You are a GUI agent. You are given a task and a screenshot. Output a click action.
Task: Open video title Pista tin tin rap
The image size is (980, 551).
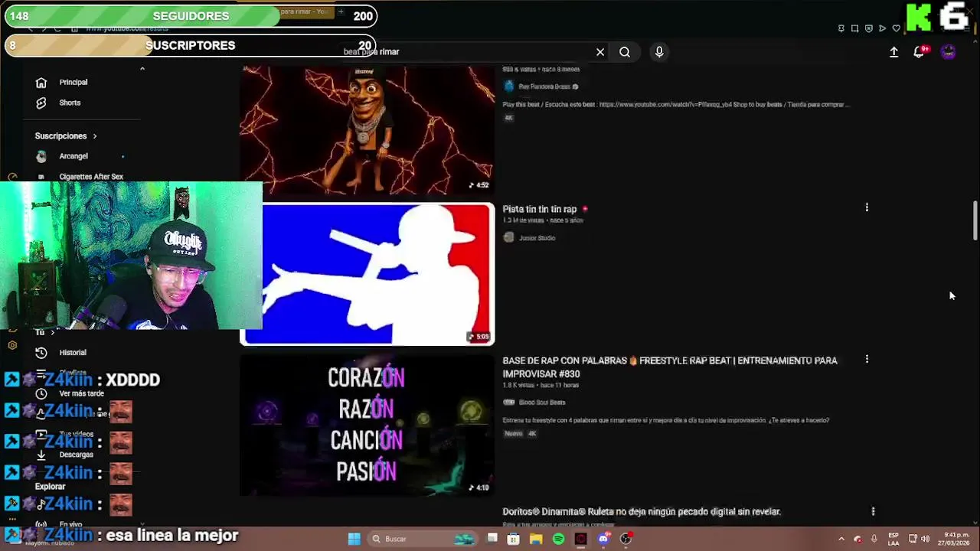539,209
